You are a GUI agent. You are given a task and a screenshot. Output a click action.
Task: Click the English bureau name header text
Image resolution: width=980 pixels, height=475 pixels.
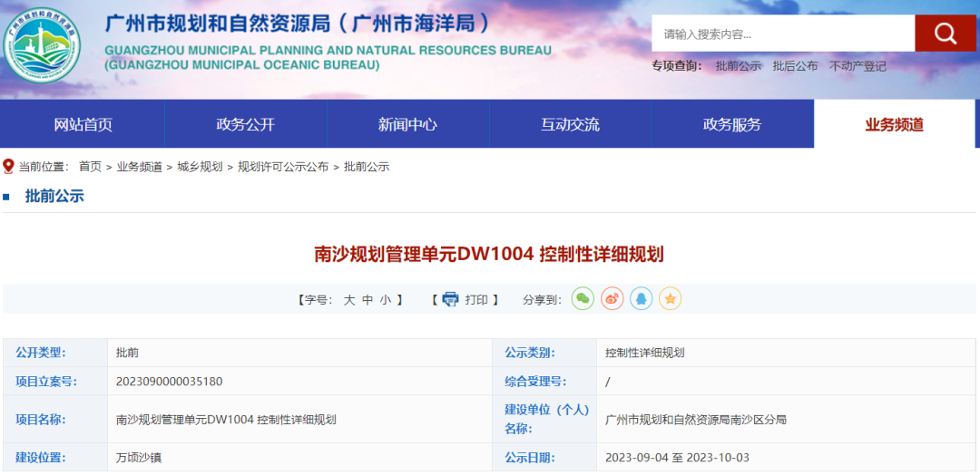tap(328, 57)
